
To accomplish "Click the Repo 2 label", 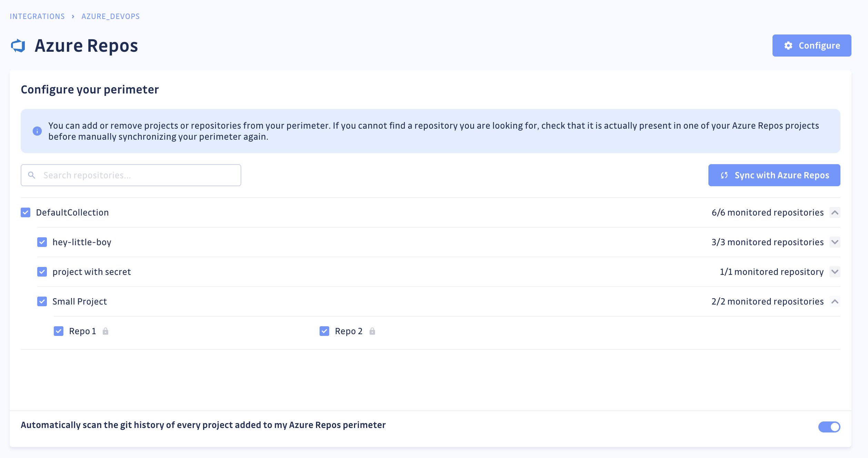I will tap(349, 331).
